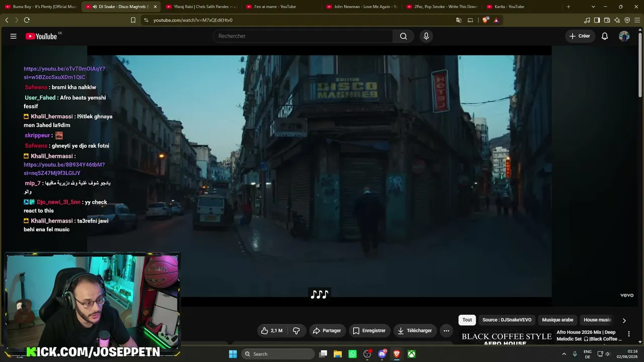
Task: Open the Xbox app from taskbar
Action: [x=412, y=354]
